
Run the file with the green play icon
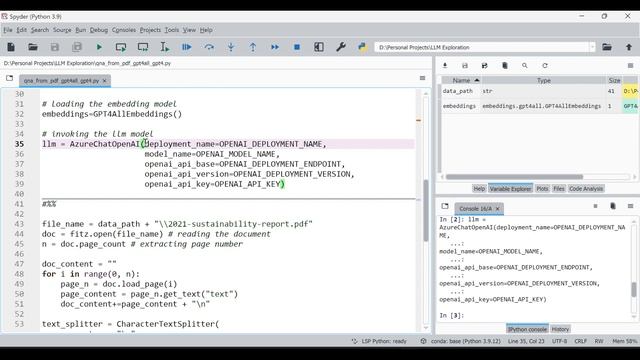click(99, 47)
